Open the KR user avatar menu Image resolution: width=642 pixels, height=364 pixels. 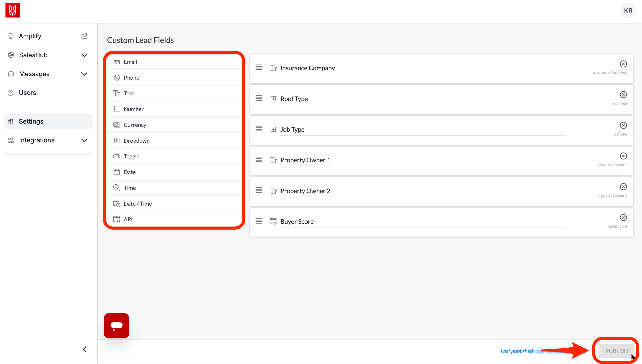(x=628, y=10)
